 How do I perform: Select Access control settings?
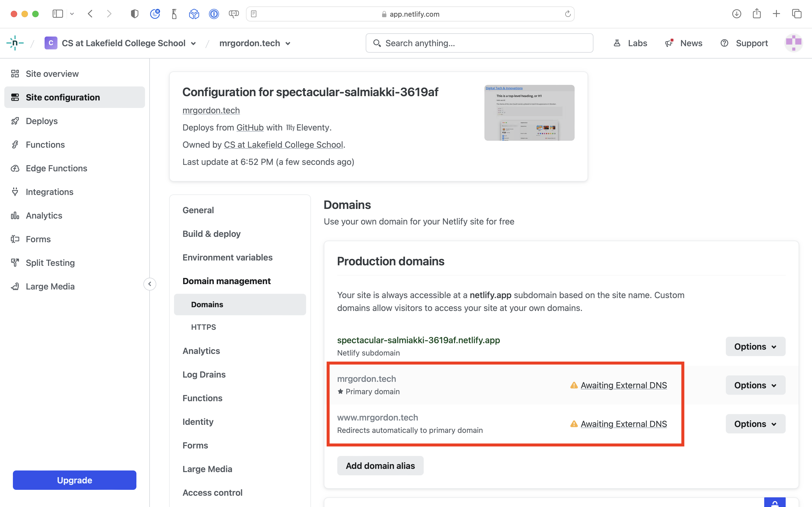tap(212, 492)
